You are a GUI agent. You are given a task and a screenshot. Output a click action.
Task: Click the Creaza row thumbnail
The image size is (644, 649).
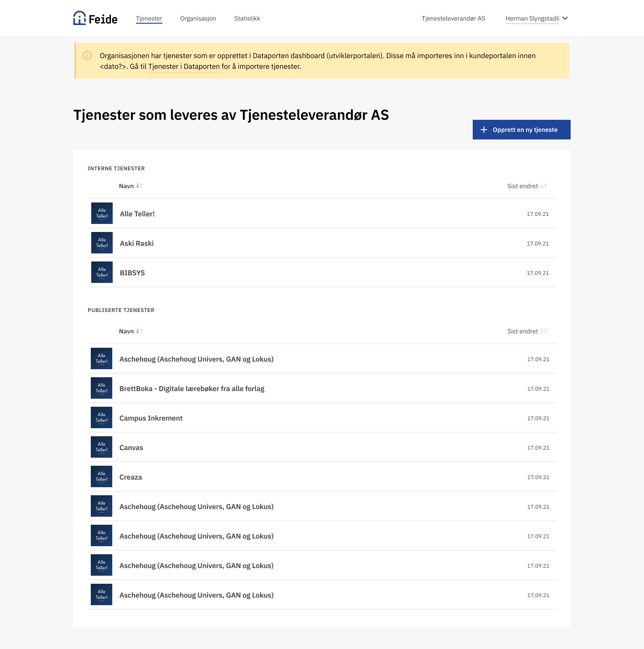click(102, 476)
